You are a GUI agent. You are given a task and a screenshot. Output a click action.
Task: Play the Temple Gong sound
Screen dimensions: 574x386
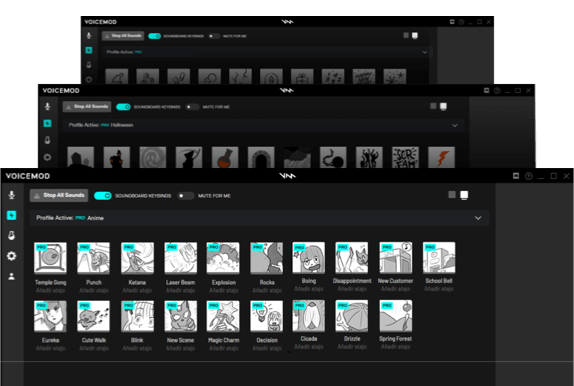[51, 257]
